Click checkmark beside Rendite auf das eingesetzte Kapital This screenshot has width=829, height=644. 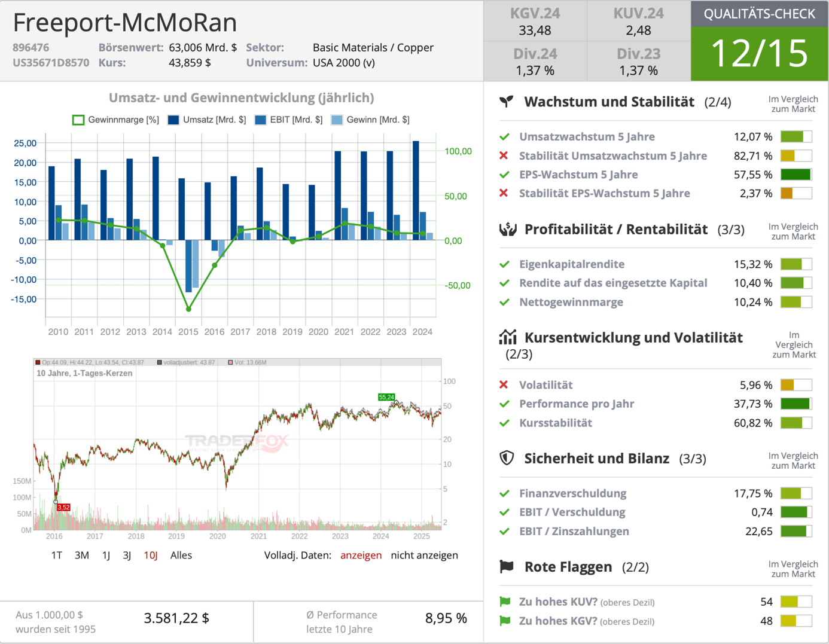(x=504, y=283)
